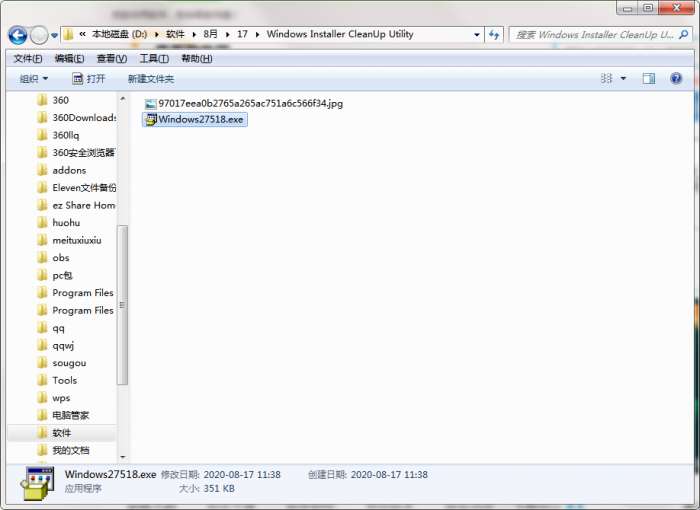Click the 打开 toolbar button

pos(88,79)
